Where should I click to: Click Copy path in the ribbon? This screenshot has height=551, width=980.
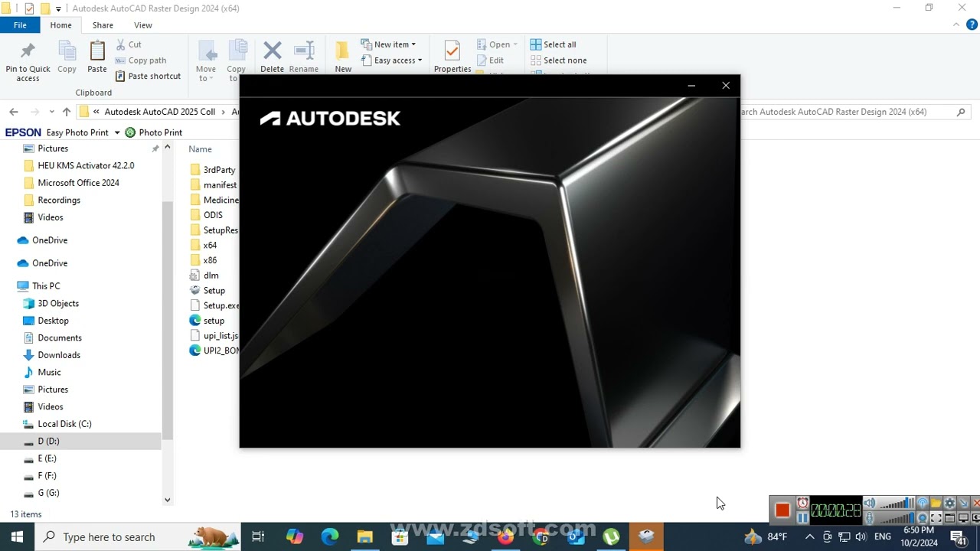tap(141, 60)
